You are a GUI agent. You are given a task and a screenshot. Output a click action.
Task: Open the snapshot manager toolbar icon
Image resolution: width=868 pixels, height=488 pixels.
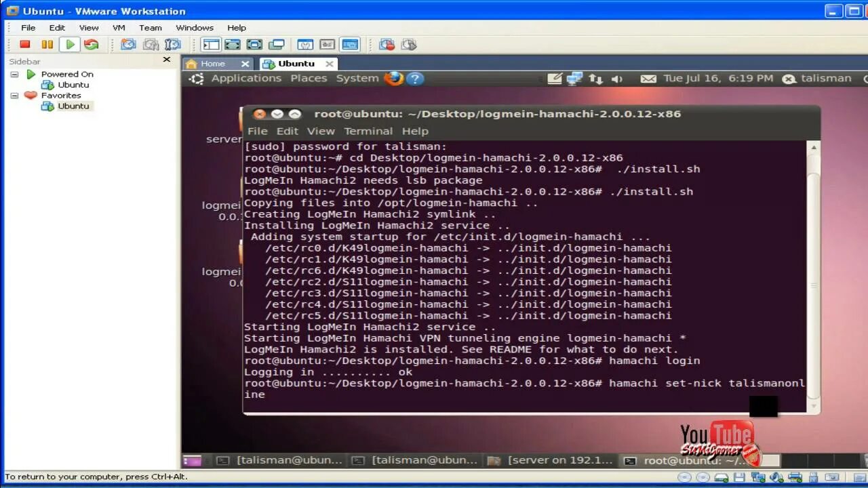[x=173, y=45]
